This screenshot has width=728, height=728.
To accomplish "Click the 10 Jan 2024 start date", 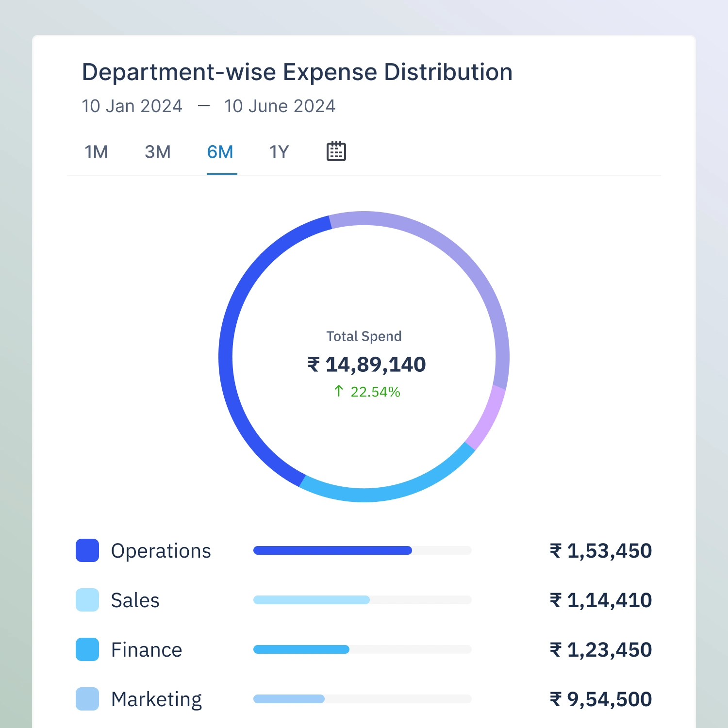I will [132, 106].
